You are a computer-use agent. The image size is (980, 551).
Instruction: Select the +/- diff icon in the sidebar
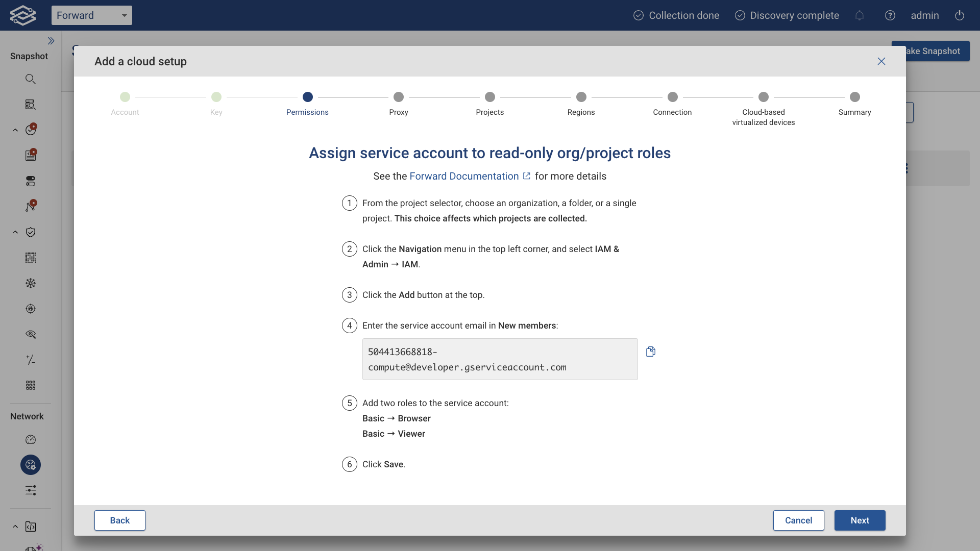31,360
